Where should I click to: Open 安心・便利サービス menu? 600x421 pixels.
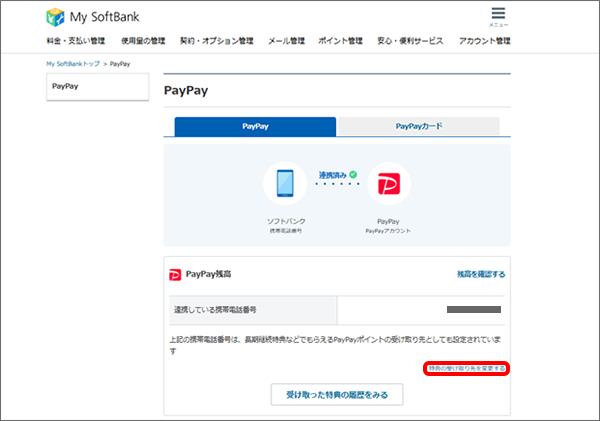(x=410, y=41)
